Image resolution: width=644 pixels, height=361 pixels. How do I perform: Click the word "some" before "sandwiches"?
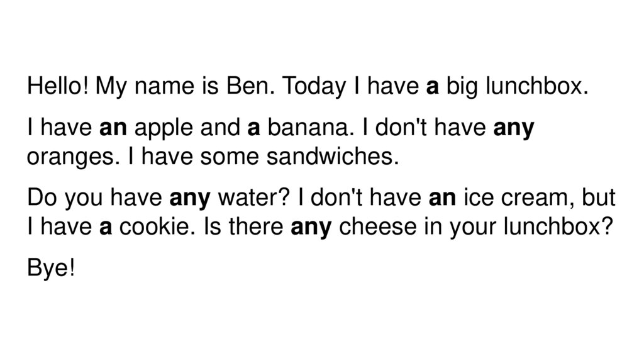tap(230, 156)
